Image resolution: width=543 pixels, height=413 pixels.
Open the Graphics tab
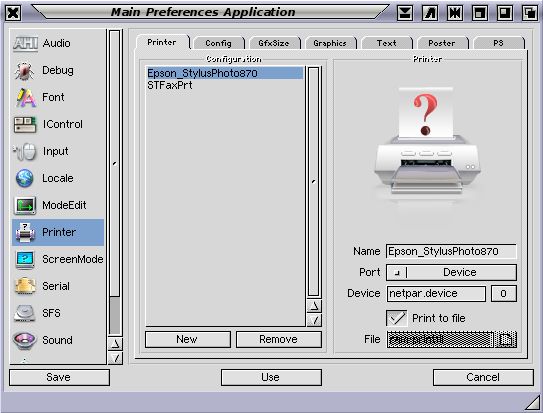(x=330, y=43)
